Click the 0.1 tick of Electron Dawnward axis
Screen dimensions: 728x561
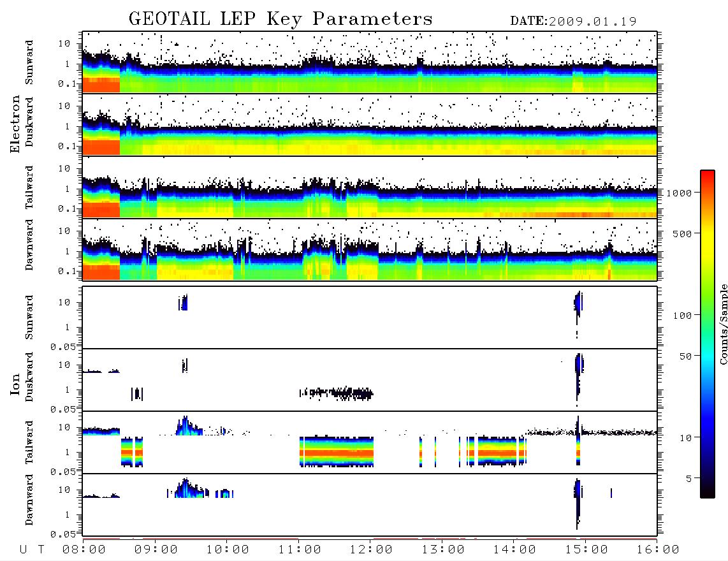(67, 271)
